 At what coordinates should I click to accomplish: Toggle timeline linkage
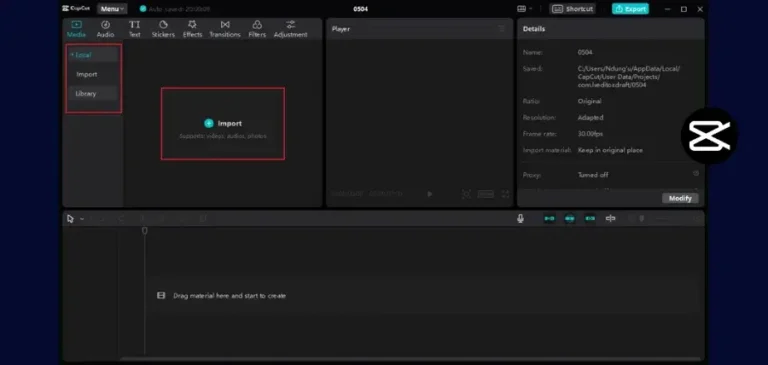pyautogui.click(x=590, y=219)
